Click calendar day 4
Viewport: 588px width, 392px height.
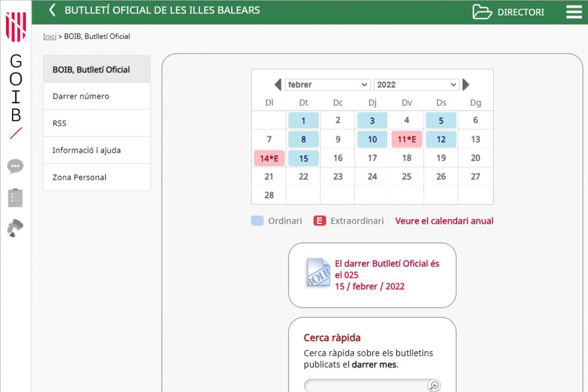point(407,120)
